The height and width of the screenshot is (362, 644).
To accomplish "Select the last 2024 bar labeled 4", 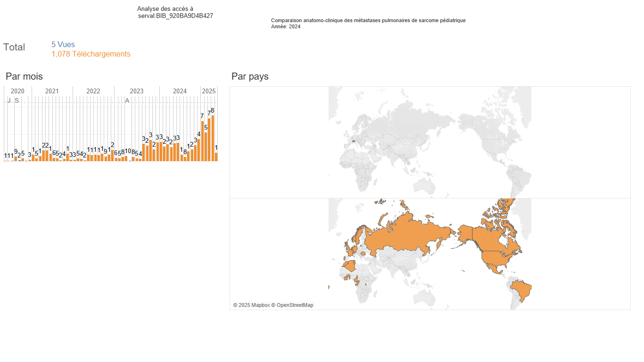I will 199,150.
